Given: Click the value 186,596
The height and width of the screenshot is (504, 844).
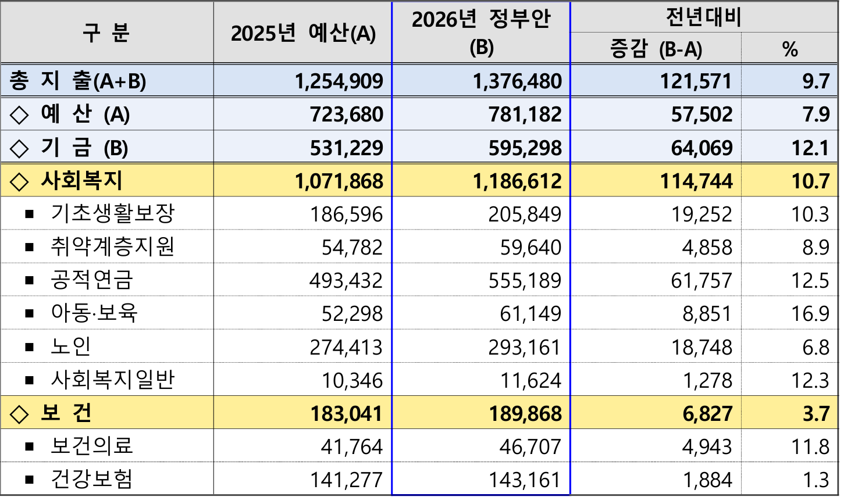Looking at the screenshot, I should 347,215.
